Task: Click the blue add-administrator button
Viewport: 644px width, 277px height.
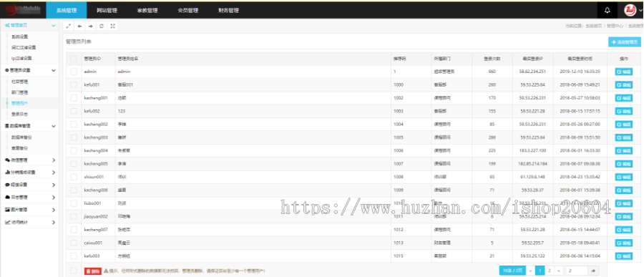Action: point(624,42)
